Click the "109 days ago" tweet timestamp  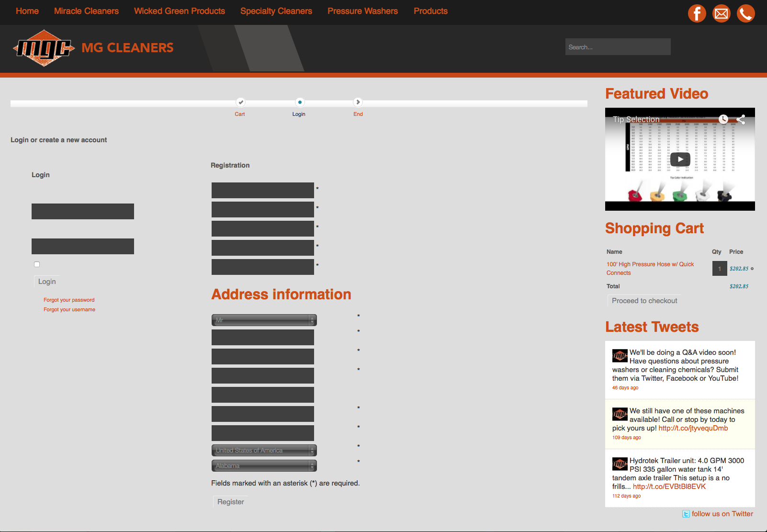click(x=627, y=438)
